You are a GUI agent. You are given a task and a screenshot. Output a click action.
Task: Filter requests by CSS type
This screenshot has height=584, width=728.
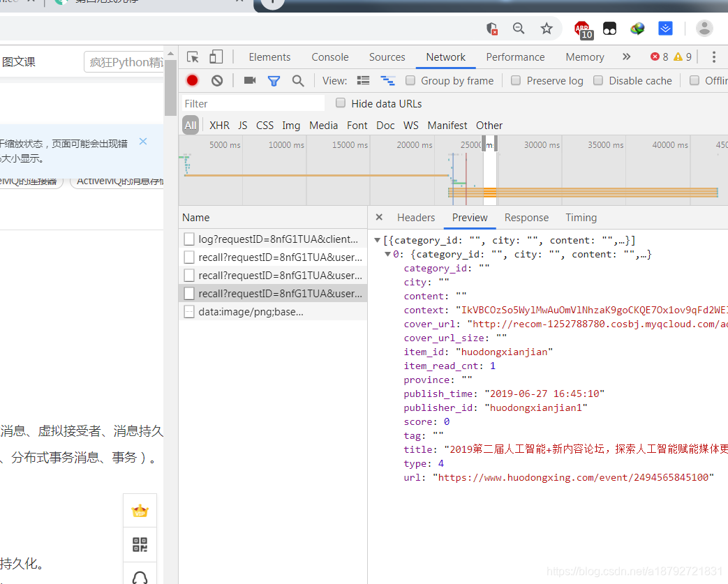tap(265, 126)
